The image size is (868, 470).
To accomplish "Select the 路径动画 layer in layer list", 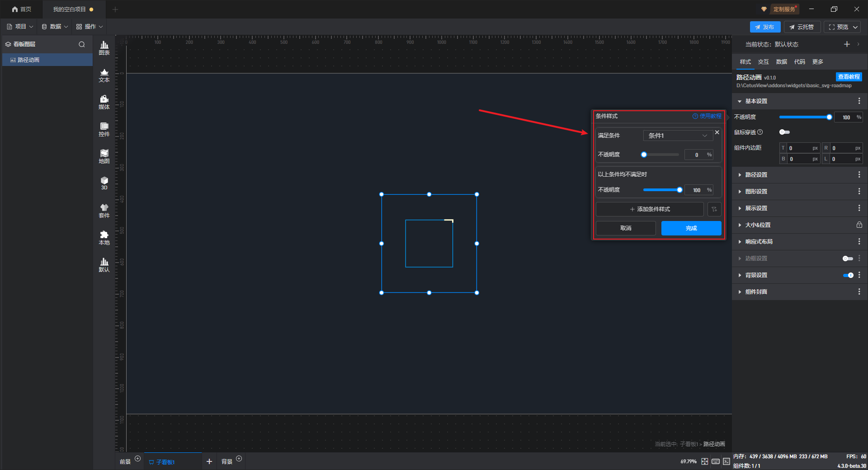I will pyautogui.click(x=28, y=60).
